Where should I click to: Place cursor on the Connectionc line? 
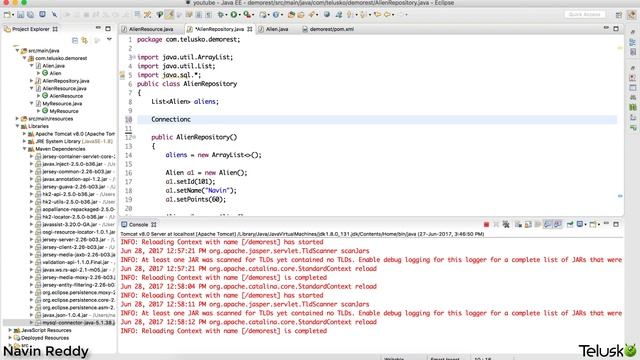pyautogui.click(x=377, y=120)
